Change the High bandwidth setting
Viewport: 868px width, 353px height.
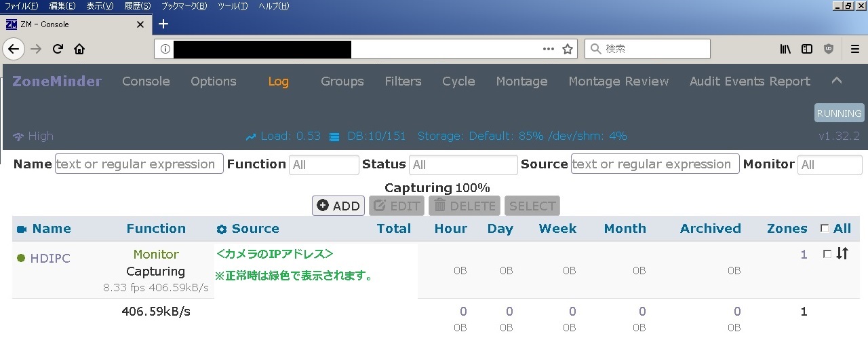coord(41,136)
